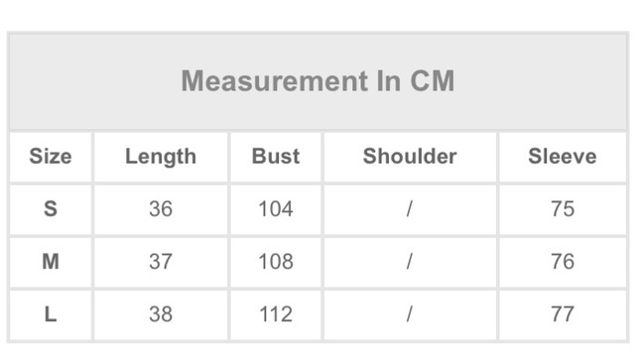
Task: Select bust value 112
Action: (x=276, y=314)
